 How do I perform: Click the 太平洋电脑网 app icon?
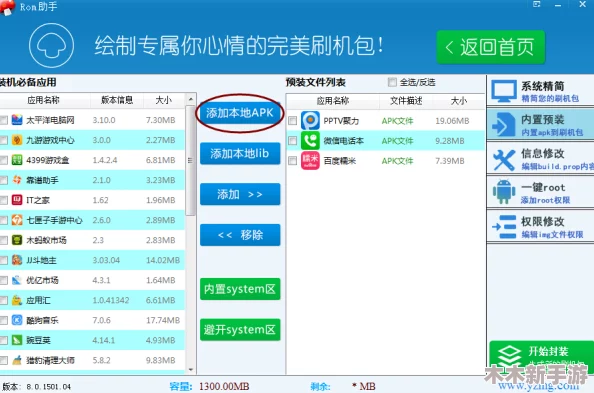17,120
